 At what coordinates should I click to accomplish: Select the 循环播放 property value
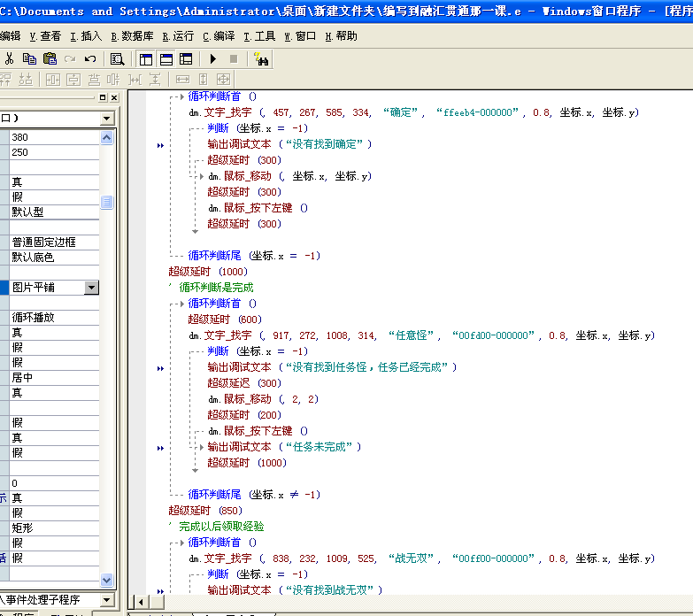[54, 317]
